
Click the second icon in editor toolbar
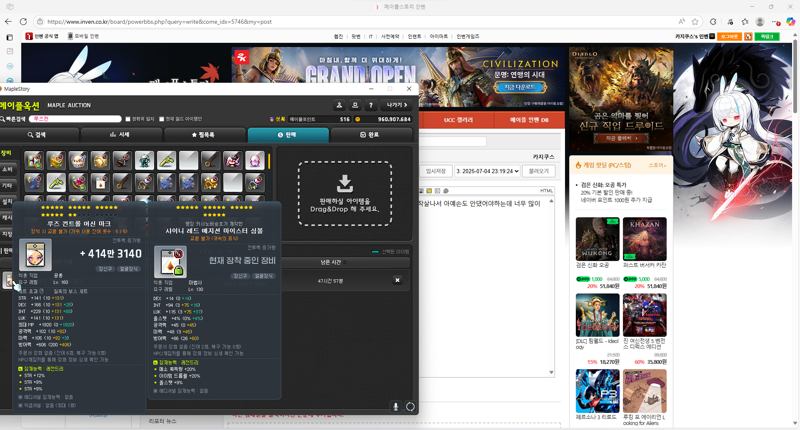coord(430,191)
